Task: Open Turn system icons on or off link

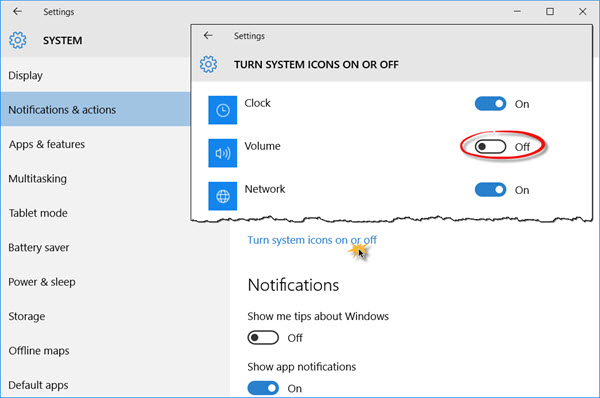Action: pos(312,240)
